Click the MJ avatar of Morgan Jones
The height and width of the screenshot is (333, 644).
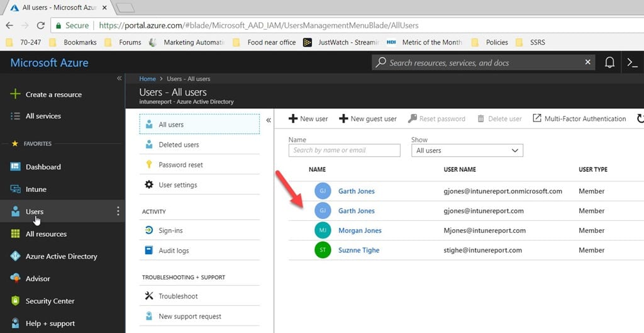click(x=323, y=230)
